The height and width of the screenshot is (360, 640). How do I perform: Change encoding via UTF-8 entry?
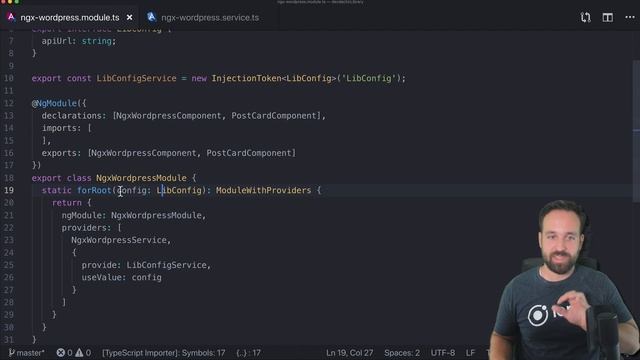tap(442, 353)
